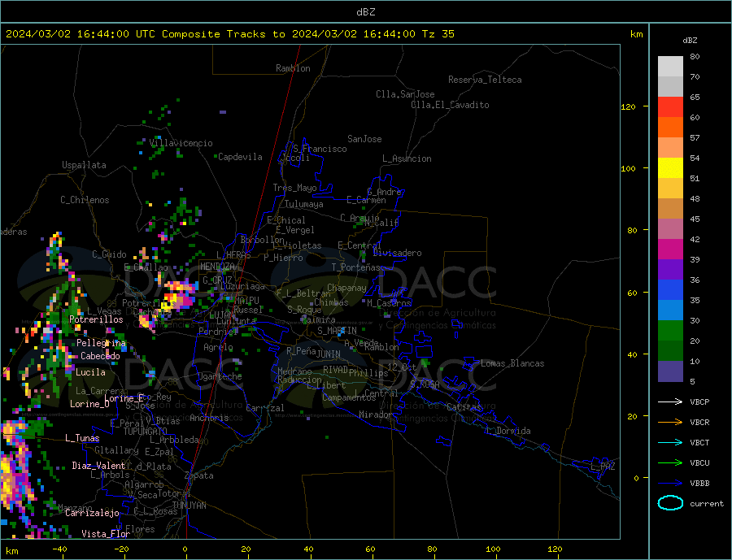Click the cyan 'current' ellipse legend icon
The height and width of the screenshot is (560, 732).
click(x=670, y=503)
